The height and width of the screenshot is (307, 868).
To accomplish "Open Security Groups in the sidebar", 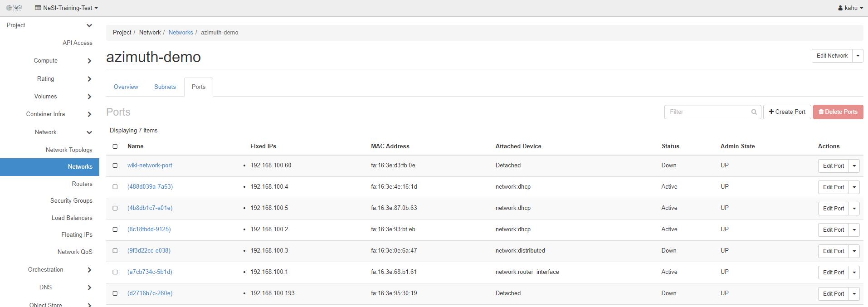I will (x=71, y=201).
